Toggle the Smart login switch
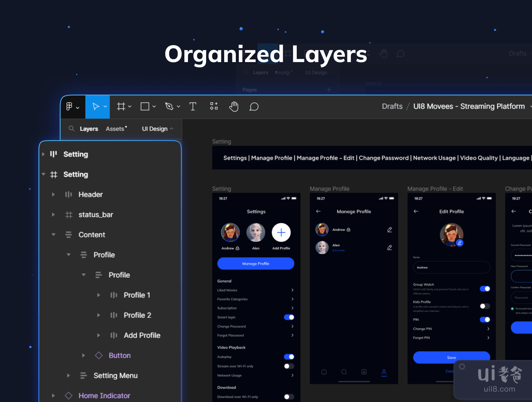The width and height of the screenshot is (532, 402). pyautogui.click(x=289, y=317)
